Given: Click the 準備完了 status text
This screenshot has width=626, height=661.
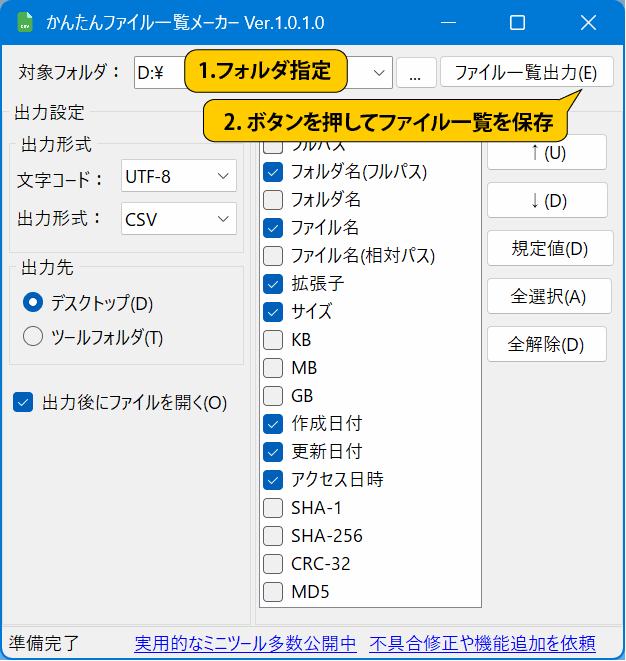Looking at the screenshot, I should pos(44,644).
